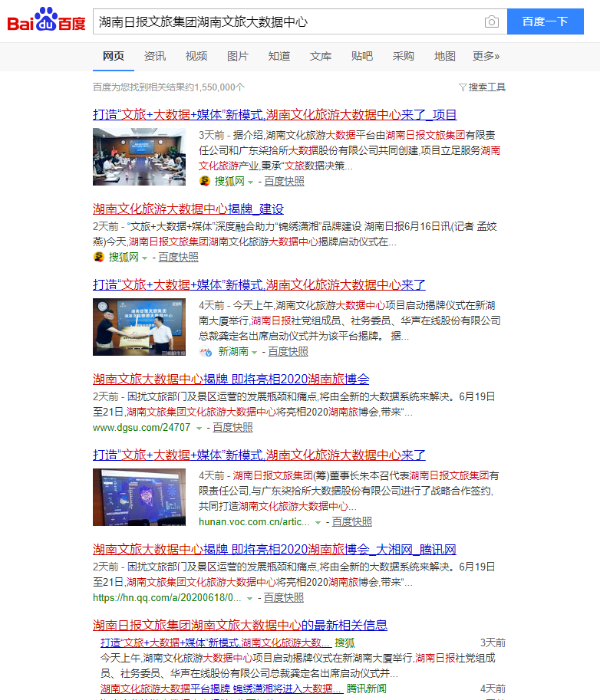This screenshot has width=600, height=700.
Task: Click the Baidu logo
Action: click(46, 20)
